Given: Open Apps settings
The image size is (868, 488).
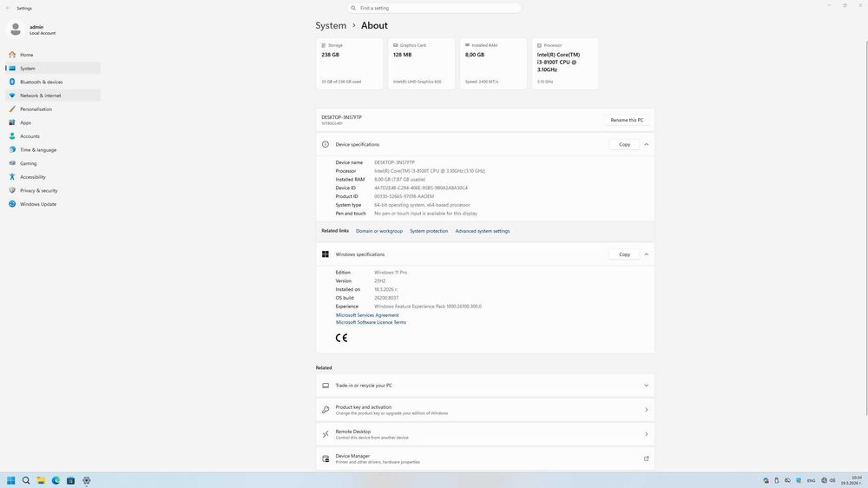Looking at the screenshot, I should (53, 122).
